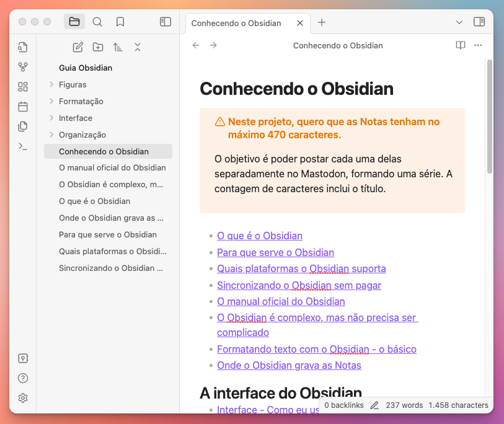Screen dimensions: 504x424
Task: Create a new note
Action: 77,46
